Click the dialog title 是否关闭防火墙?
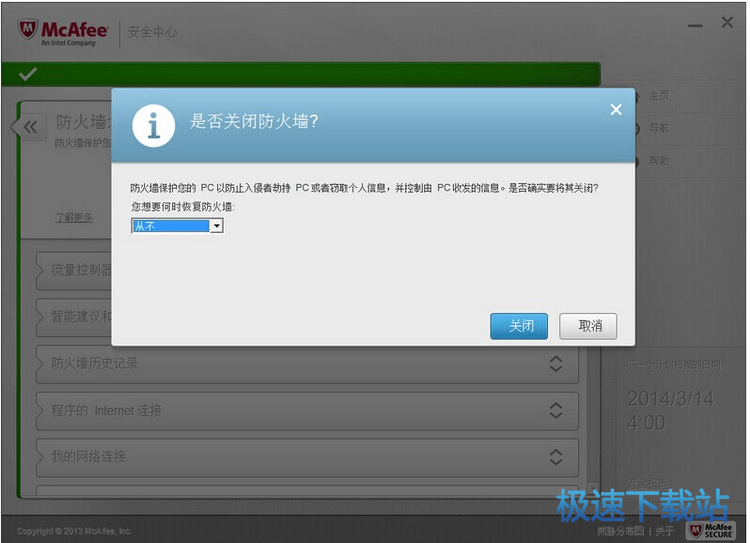This screenshot has width=750, height=543. [254, 122]
